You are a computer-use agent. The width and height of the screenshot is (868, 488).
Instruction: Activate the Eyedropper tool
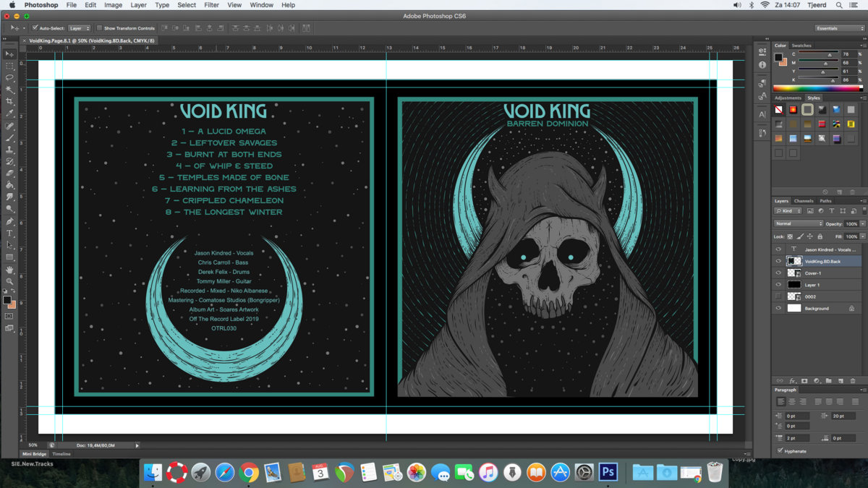point(9,114)
